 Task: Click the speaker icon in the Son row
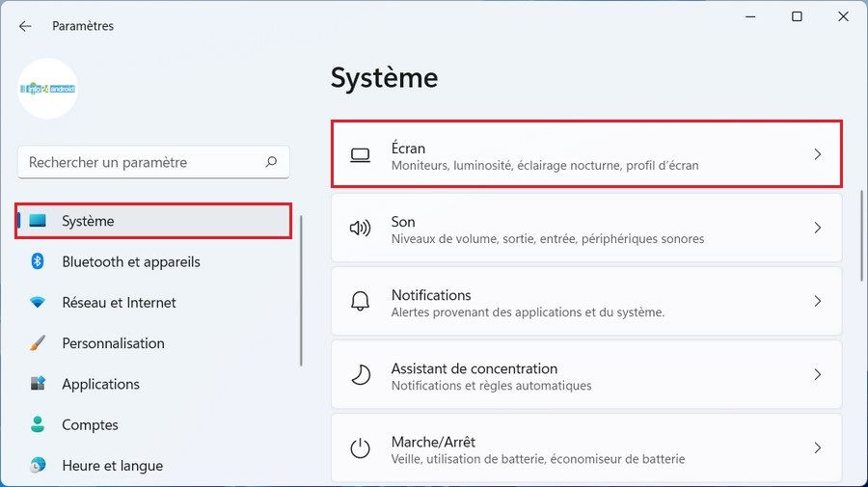360,229
